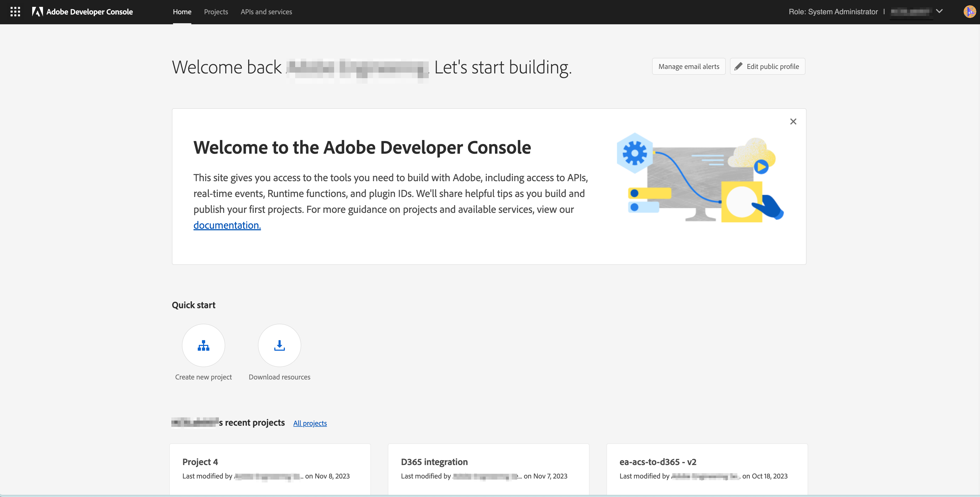This screenshot has height=497, width=980.
Task: Click the Download resources icon
Action: 279,345
